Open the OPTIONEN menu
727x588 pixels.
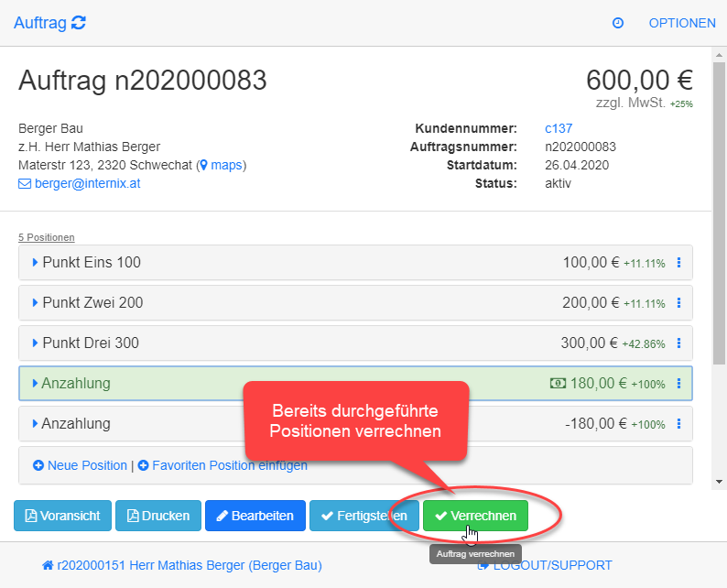(682, 23)
